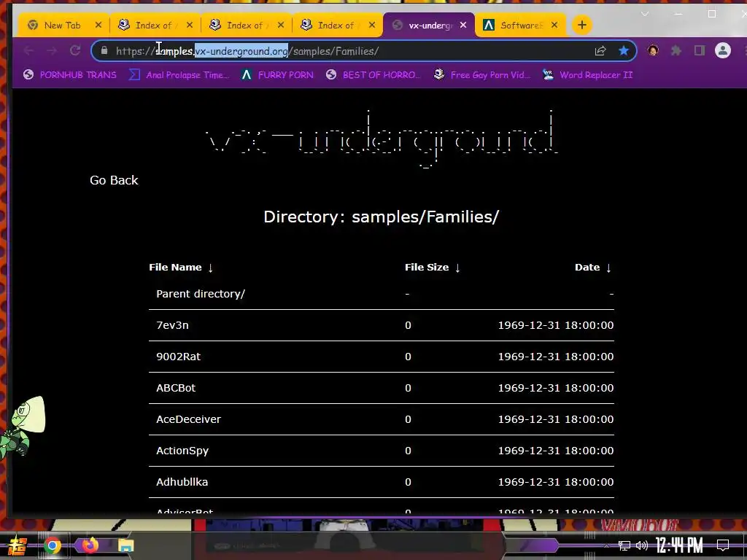This screenshot has width=747, height=560.
Task: Open the tab search chevron
Action: [x=645, y=14]
